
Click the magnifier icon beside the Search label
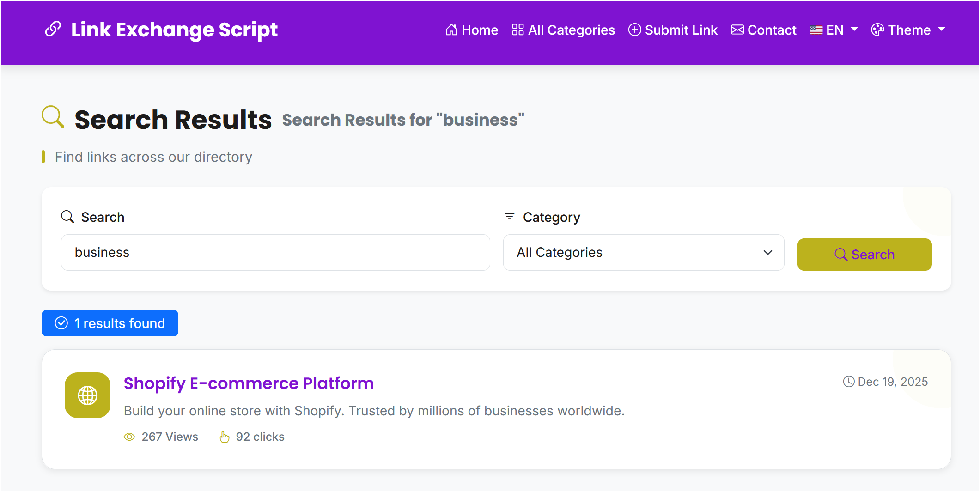click(67, 217)
